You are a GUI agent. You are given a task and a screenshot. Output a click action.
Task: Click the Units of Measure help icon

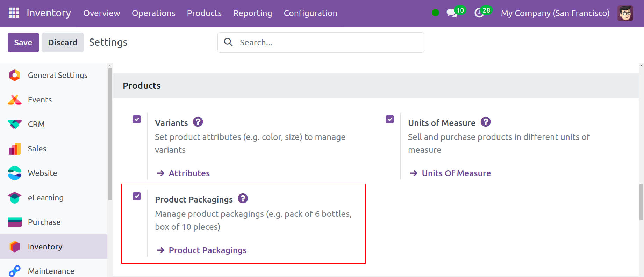pos(485,122)
